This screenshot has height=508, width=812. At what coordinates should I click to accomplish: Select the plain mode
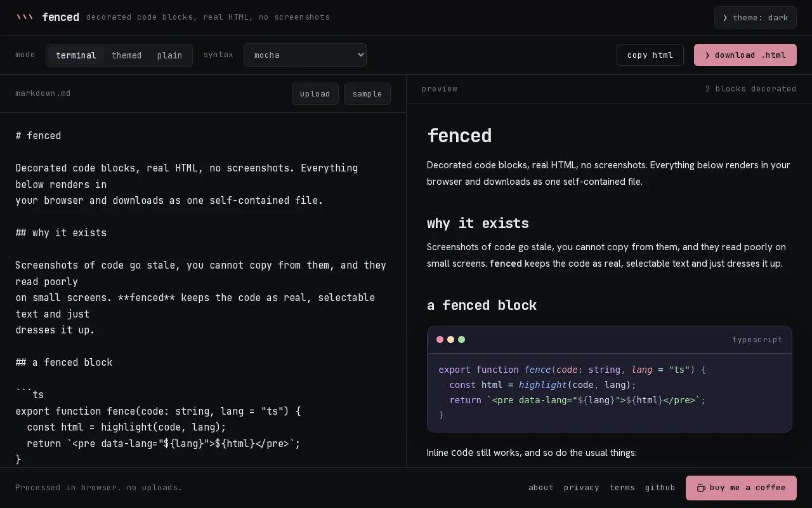coord(169,55)
